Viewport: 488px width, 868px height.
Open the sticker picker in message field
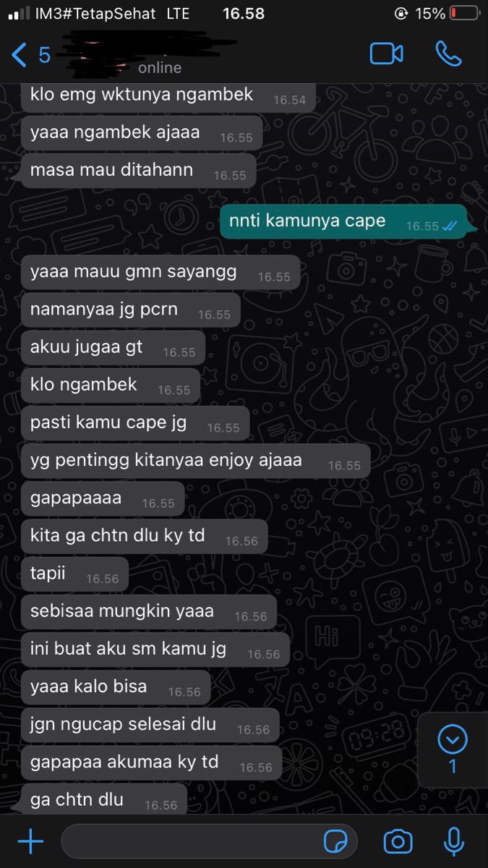[335, 841]
